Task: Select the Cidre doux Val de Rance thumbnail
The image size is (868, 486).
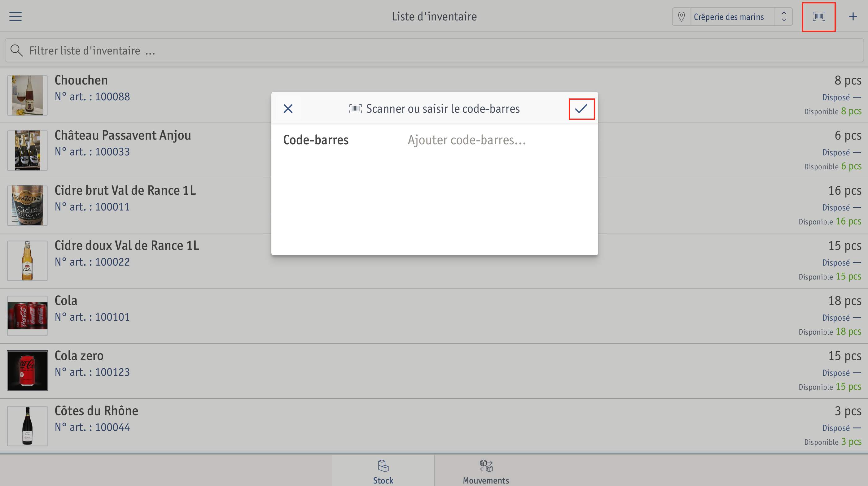Action: (x=27, y=261)
